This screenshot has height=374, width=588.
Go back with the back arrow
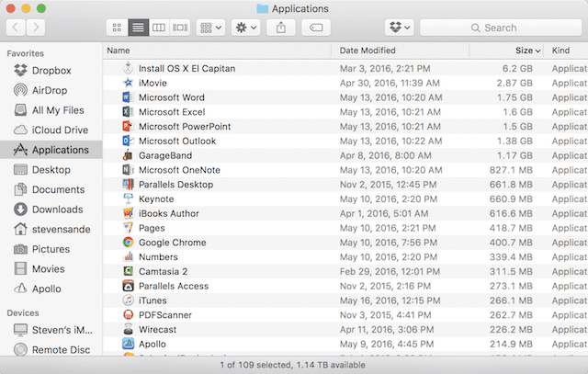pos(17,28)
